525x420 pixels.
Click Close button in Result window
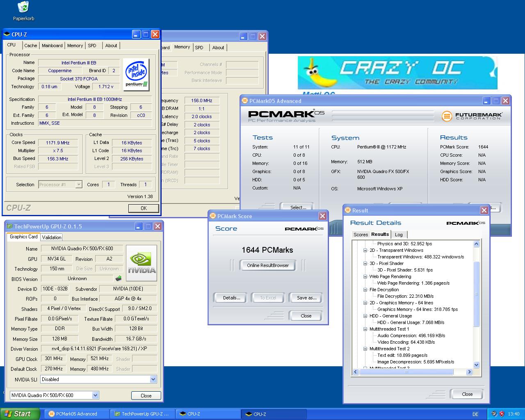[x=467, y=394]
